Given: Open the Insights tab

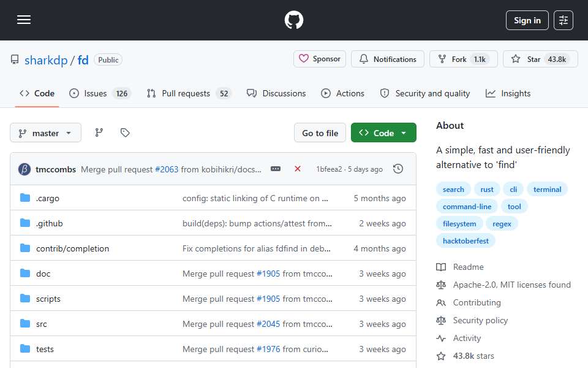Looking at the screenshot, I should pyautogui.click(x=508, y=93).
